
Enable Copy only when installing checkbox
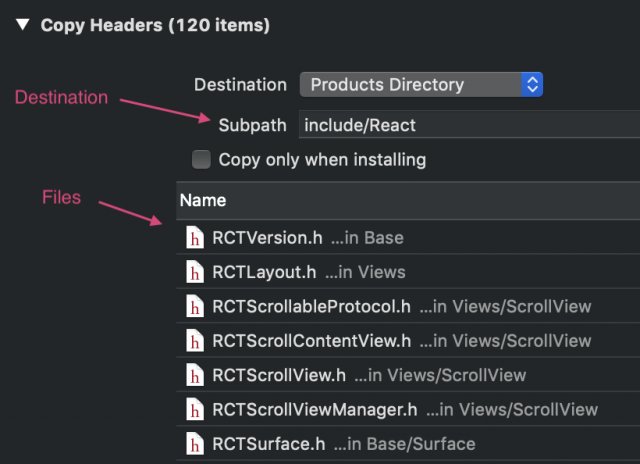pos(201,160)
